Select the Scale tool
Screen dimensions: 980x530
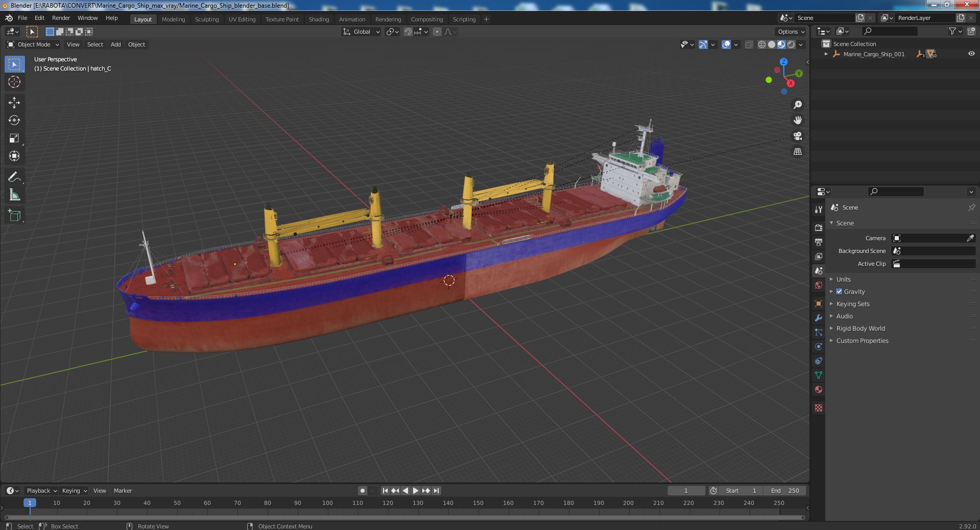[14, 139]
